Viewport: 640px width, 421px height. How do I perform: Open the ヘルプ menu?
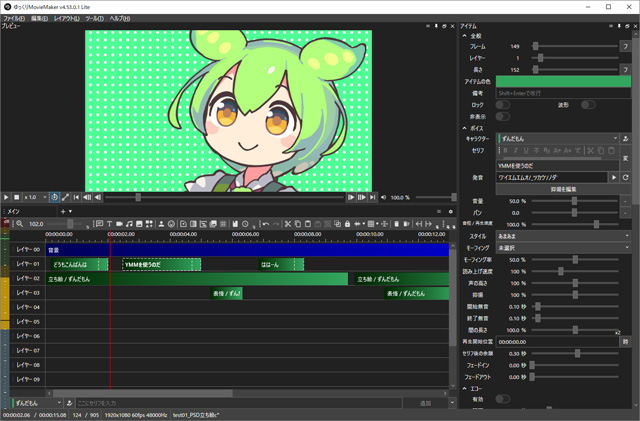120,18
